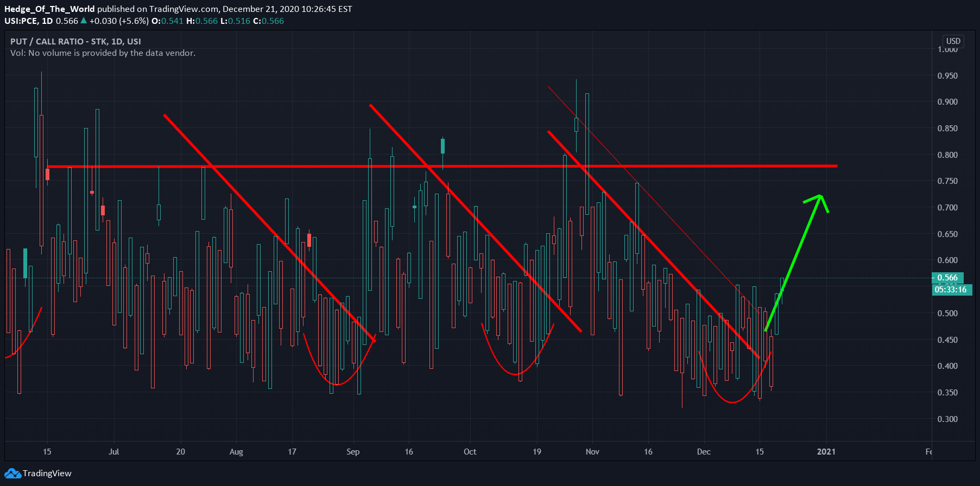Click the 0.566 current price label

click(947, 278)
